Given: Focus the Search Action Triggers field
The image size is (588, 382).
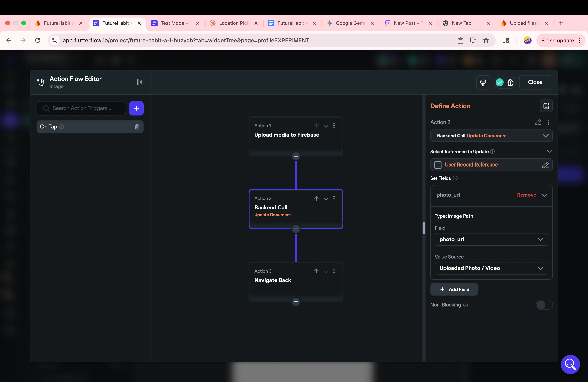Looking at the screenshot, I should (81, 108).
